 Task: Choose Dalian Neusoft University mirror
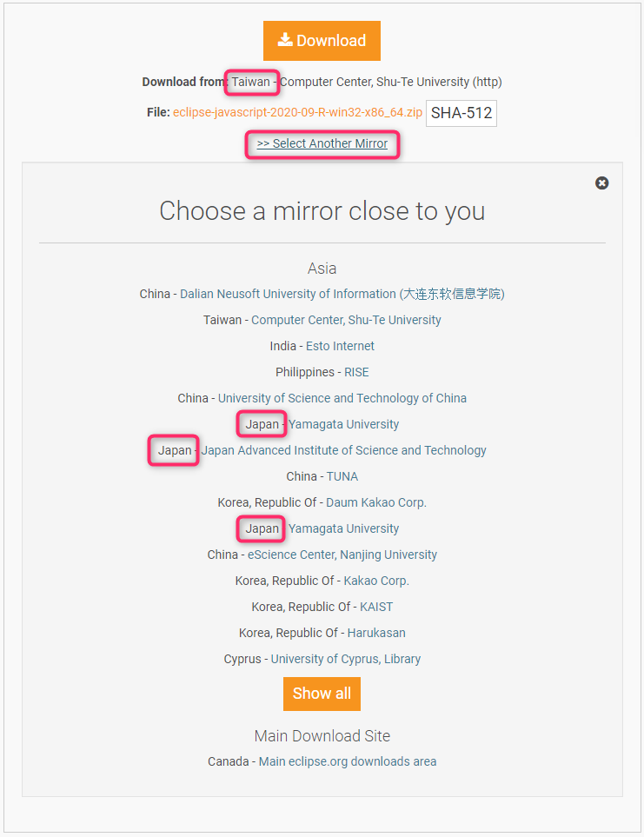[342, 294]
